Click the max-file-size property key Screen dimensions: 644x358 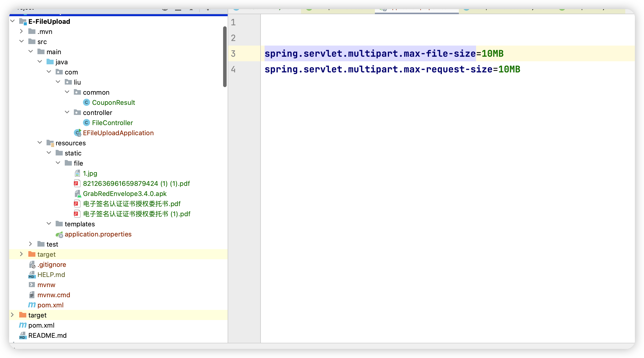370,53
